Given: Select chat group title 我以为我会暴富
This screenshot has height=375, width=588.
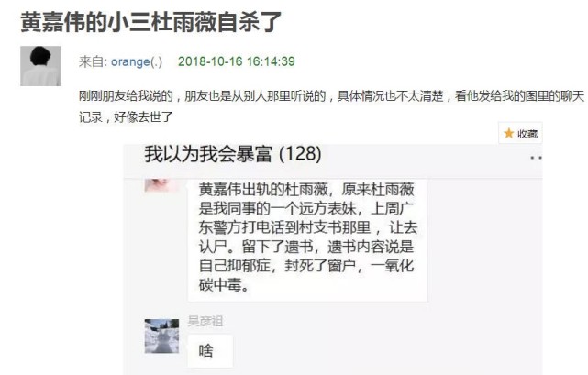Looking at the screenshot, I should (208, 154).
